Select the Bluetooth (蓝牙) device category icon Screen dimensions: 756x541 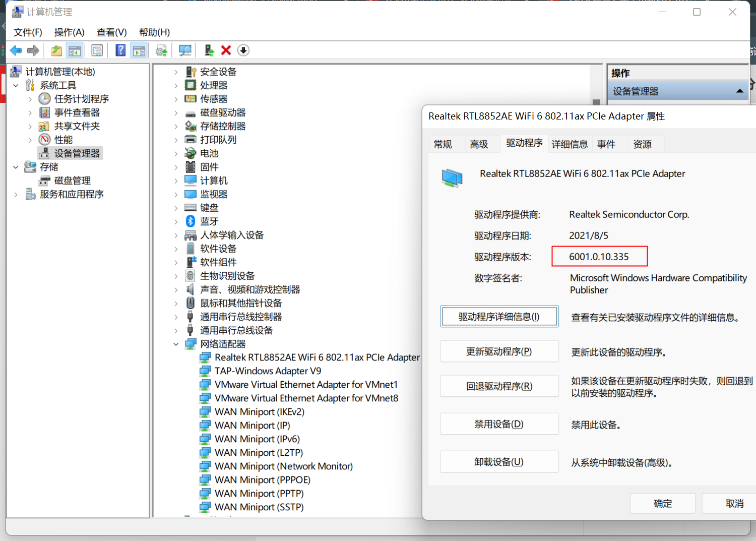191,221
